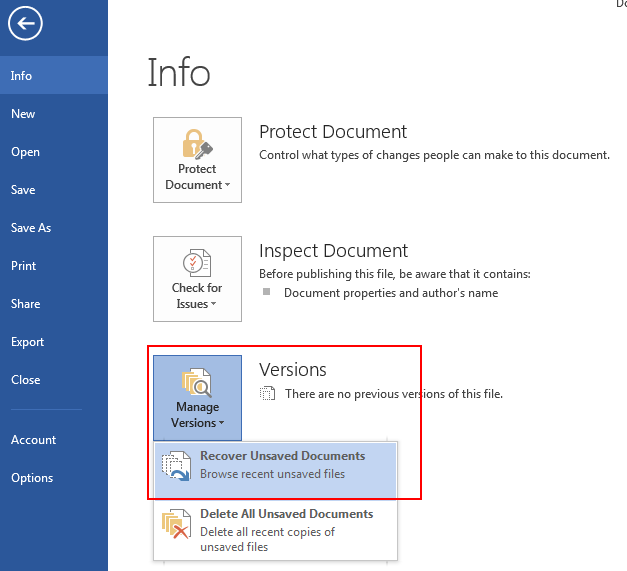The image size is (627, 571).
Task: Click the back arrow to exit Backstage
Action: point(25,24)
